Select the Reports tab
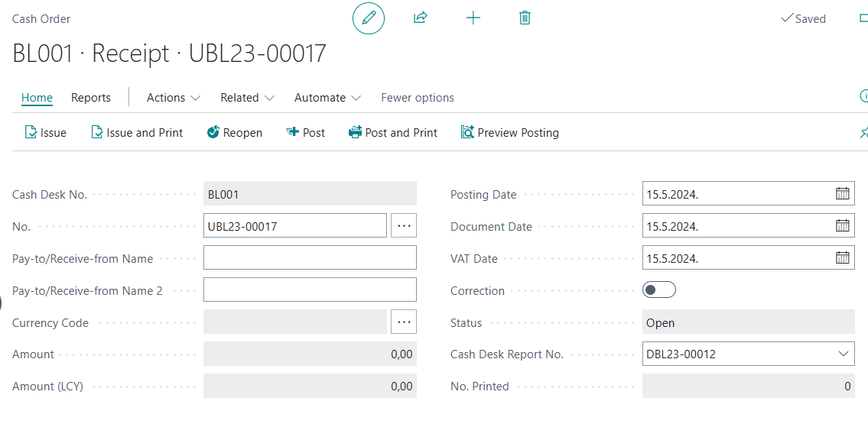 point(91,98)
